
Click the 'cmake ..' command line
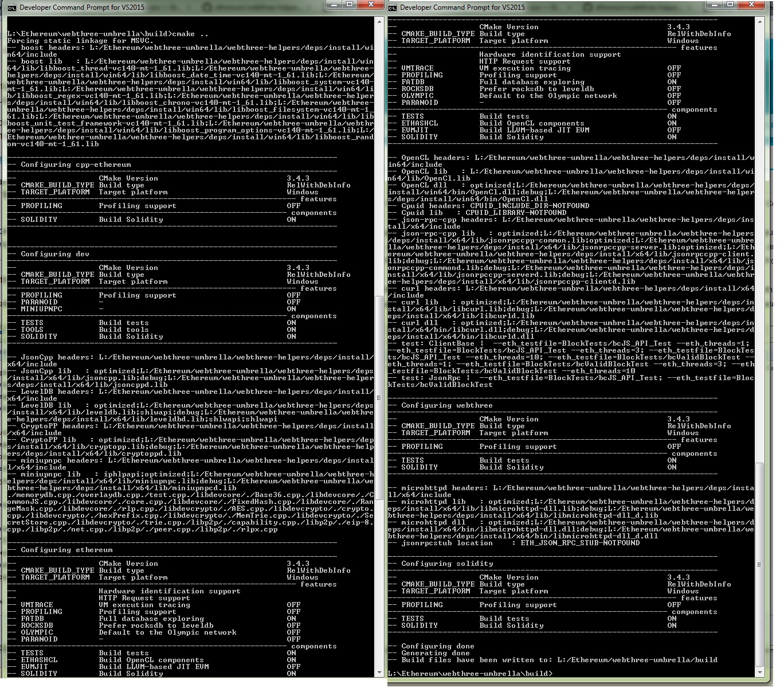coord(108,34)
